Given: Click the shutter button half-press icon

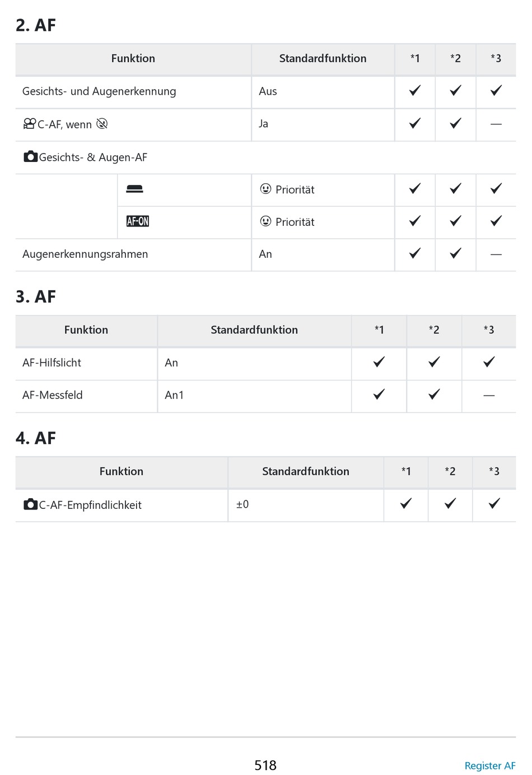Looking at the screenshot, I should coord(134,189).
